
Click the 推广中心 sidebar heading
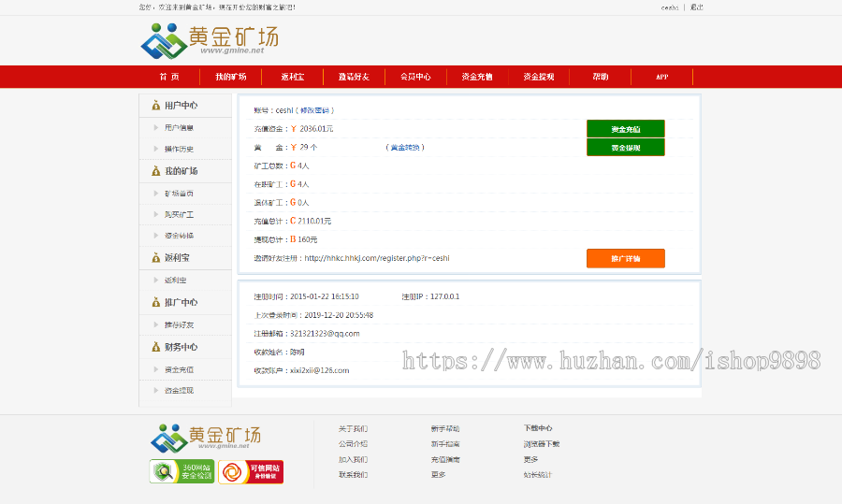[181, 302]
